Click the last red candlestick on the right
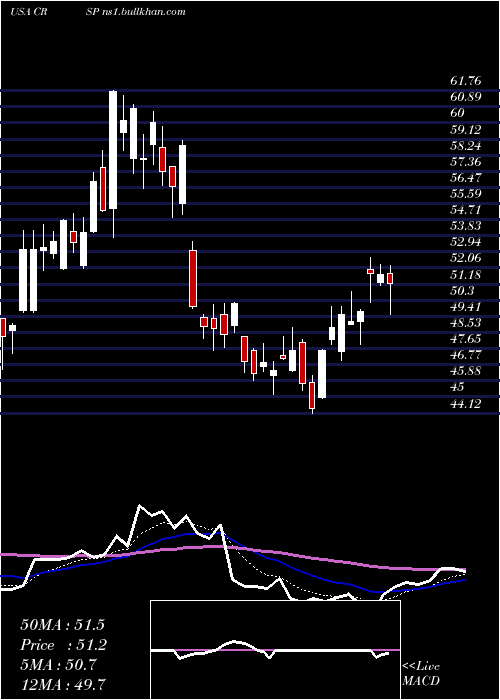Viewport: 500px width, 700px height. (390, 279)
